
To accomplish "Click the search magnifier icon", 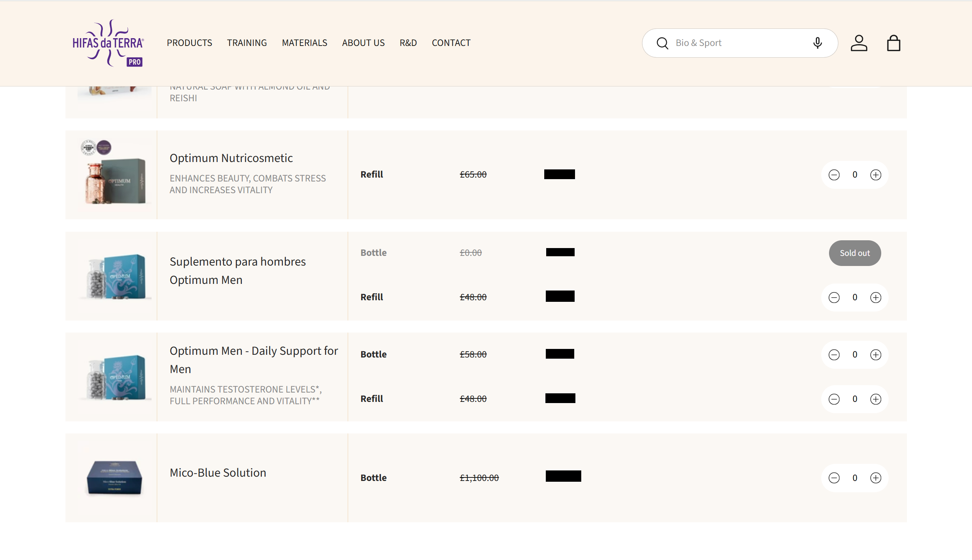I will (662, 43).
